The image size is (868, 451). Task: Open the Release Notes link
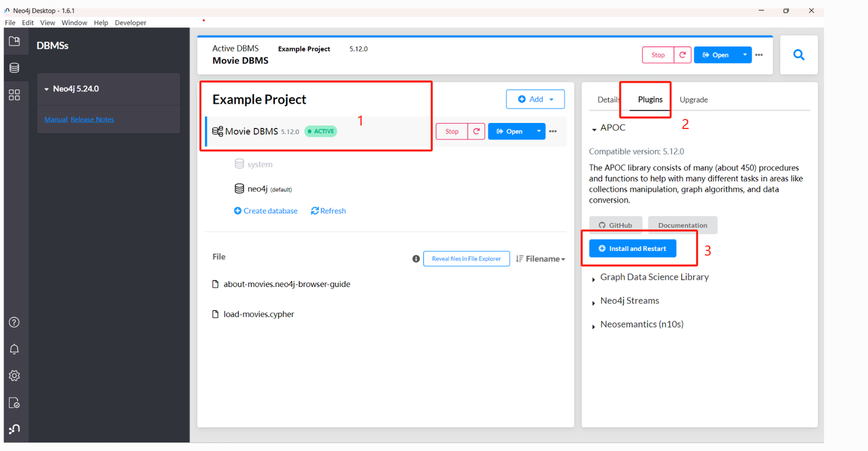(x=92, y=119)
